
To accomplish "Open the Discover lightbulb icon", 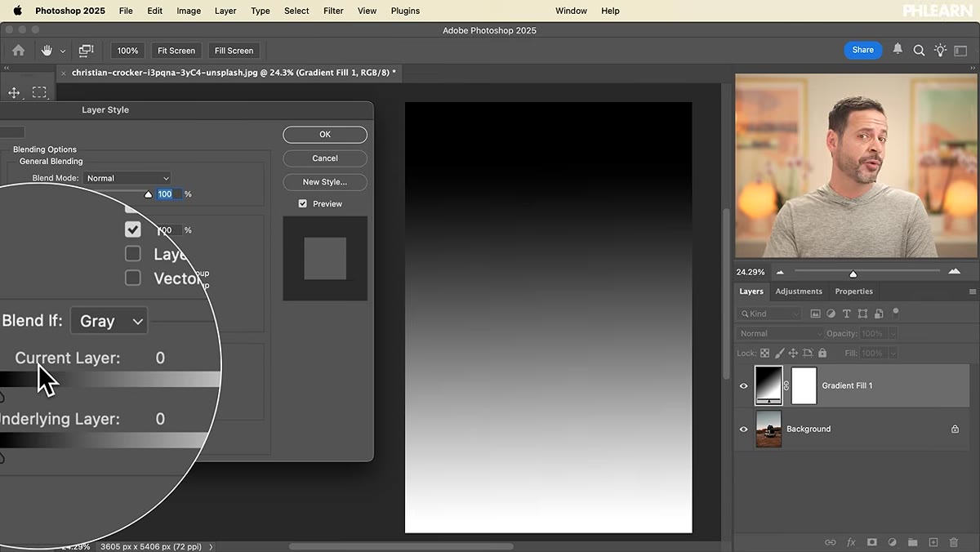I will click(940, 51).
